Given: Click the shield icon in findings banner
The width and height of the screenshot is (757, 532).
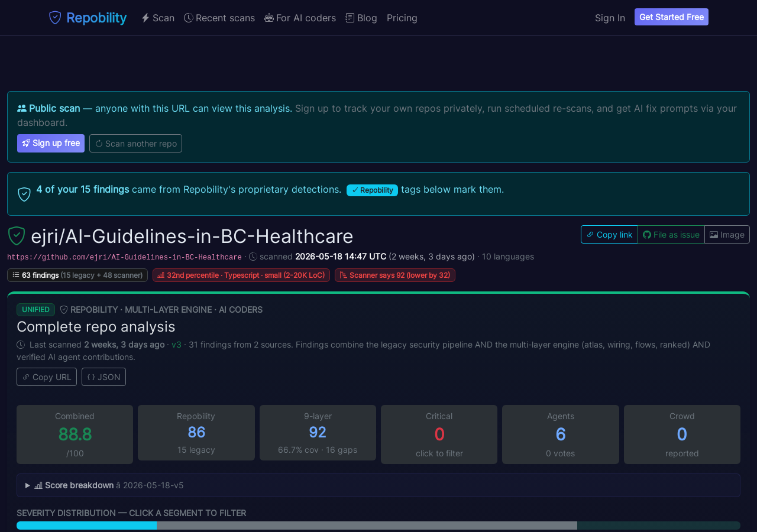Looking at the screenshot, I should (x=24, y=194).
